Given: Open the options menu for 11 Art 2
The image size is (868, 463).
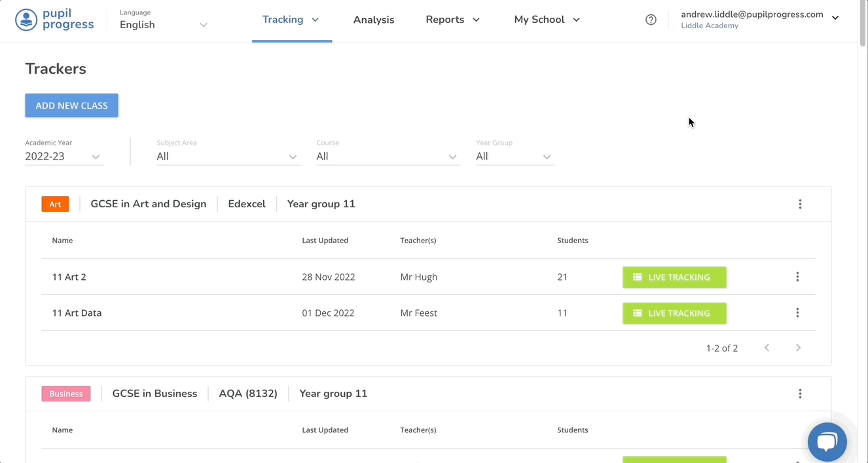Looking at the screenshot, I should point(797,277).
